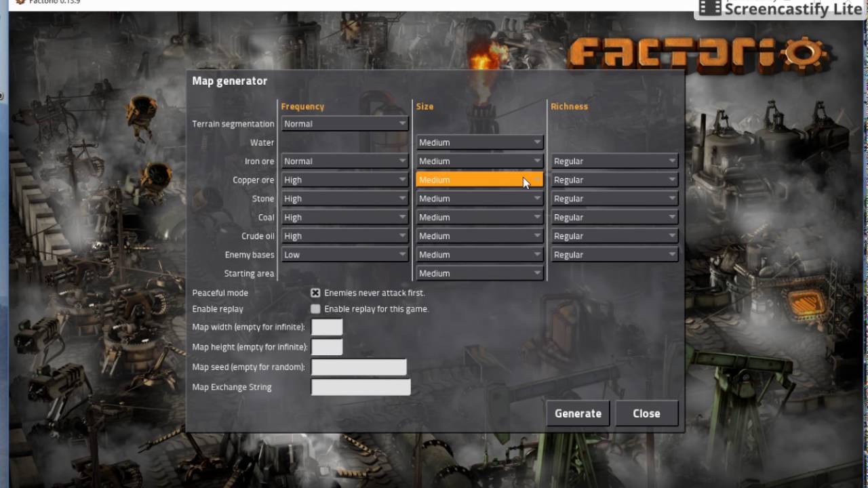The height and width of the screenshot is (488, 868).
Task: Click the Map generator title text
Action: click(229, 81)
